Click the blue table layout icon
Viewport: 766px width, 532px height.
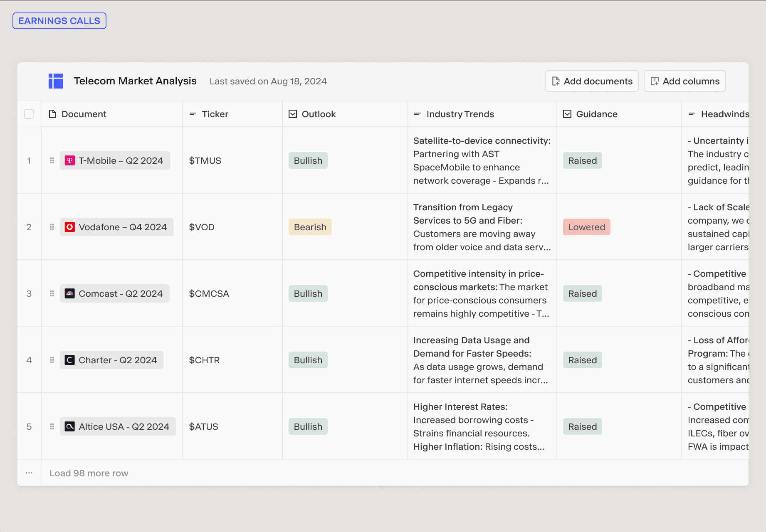[x=56, y=81]
